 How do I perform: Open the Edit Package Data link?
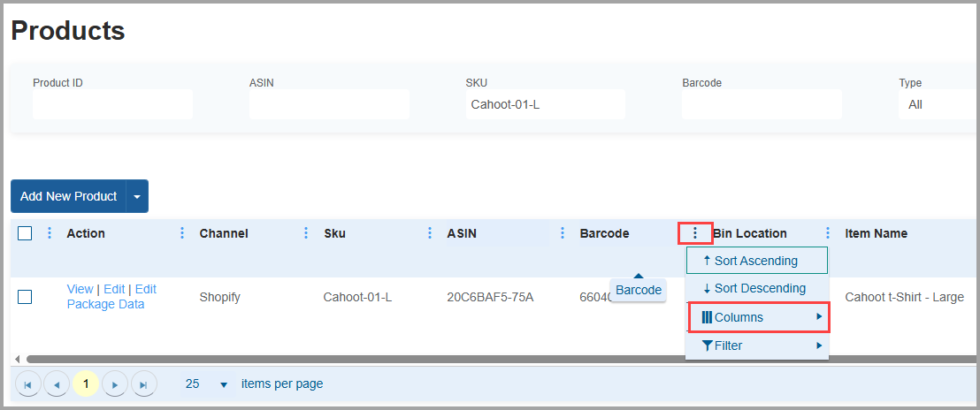pos(111,297)
